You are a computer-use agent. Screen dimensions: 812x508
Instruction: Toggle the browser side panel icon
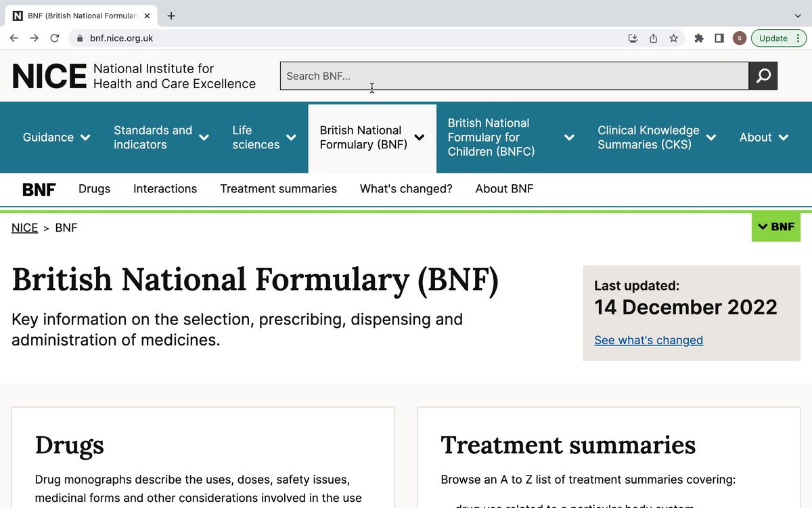click(x=719, y=39)
